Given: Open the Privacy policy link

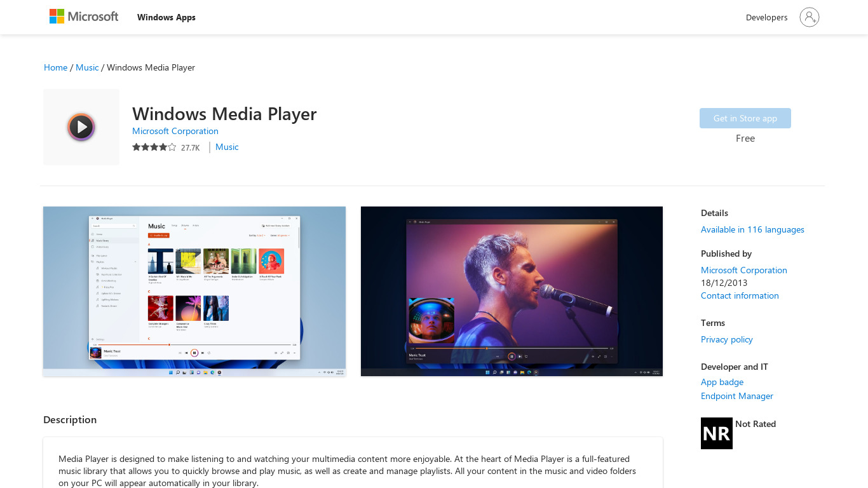Looking at the screenshot, I should [x=727, y=339].
